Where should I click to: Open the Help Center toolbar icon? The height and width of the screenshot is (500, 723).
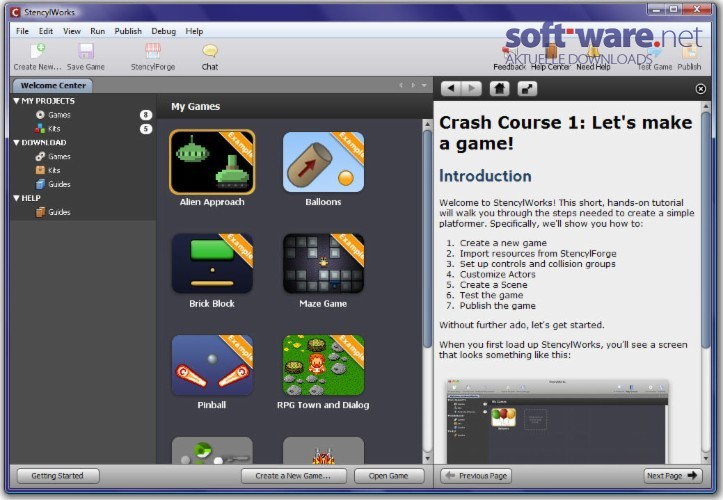[551, 52]
